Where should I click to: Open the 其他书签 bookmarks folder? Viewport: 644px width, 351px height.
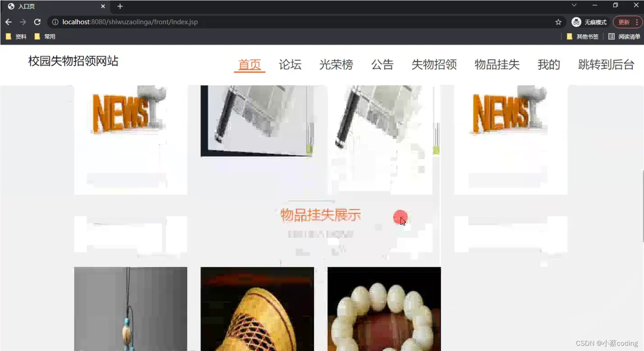coord(582,36)
